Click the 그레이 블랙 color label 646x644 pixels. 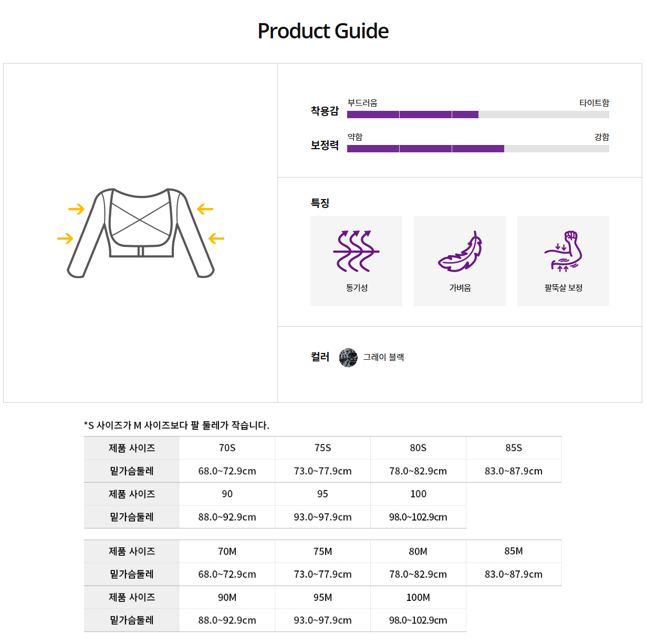tap(383, 357)
